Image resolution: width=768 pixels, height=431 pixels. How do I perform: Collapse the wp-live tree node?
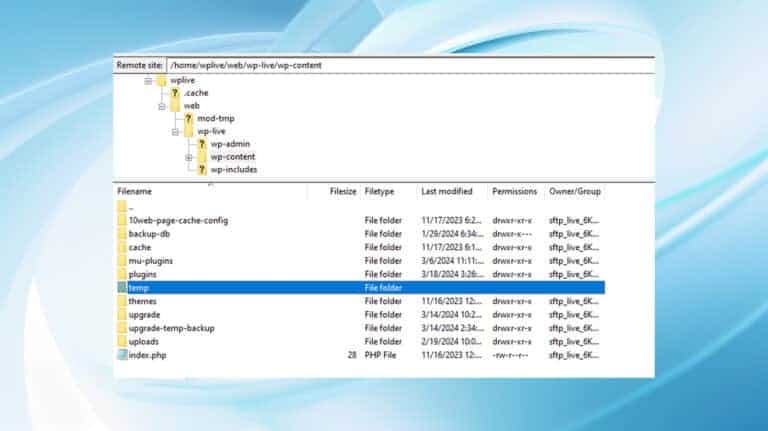pyautogui.click(x=175, y=132)
